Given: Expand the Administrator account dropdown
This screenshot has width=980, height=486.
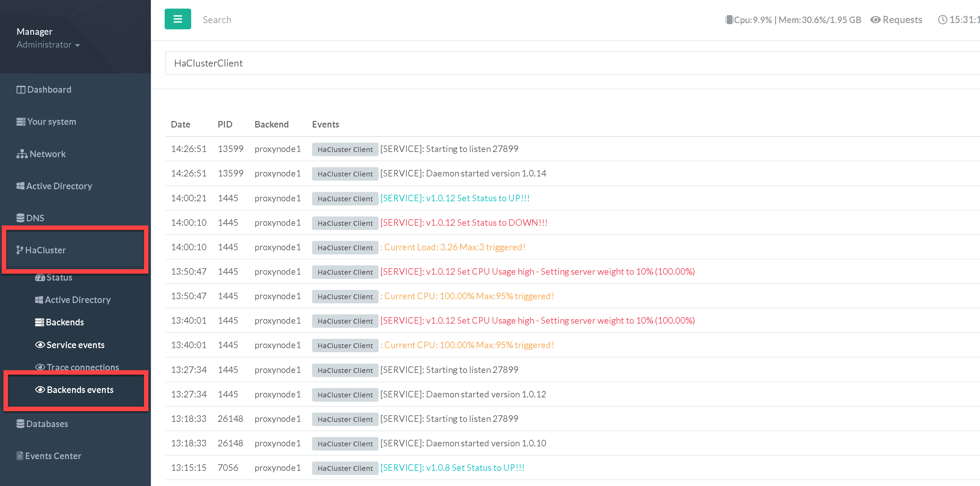Looking at the screenshot, I should point(48,45).
